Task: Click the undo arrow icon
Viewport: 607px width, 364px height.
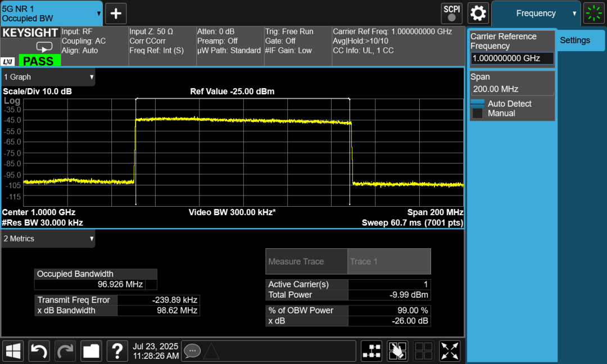Action: (x=39, y=351)
